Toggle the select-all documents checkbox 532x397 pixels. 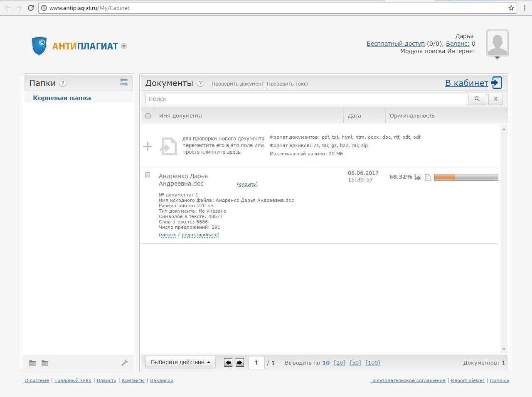148,116
